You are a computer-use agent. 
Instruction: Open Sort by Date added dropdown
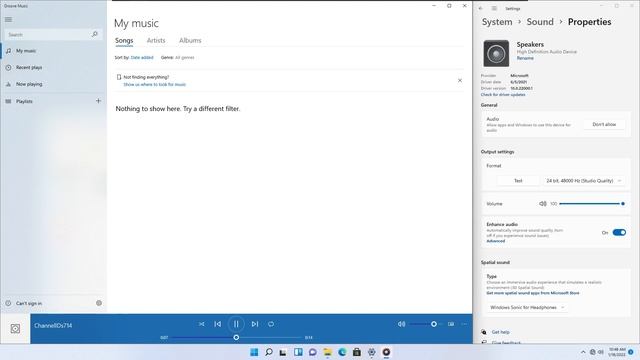pos(142,58)
